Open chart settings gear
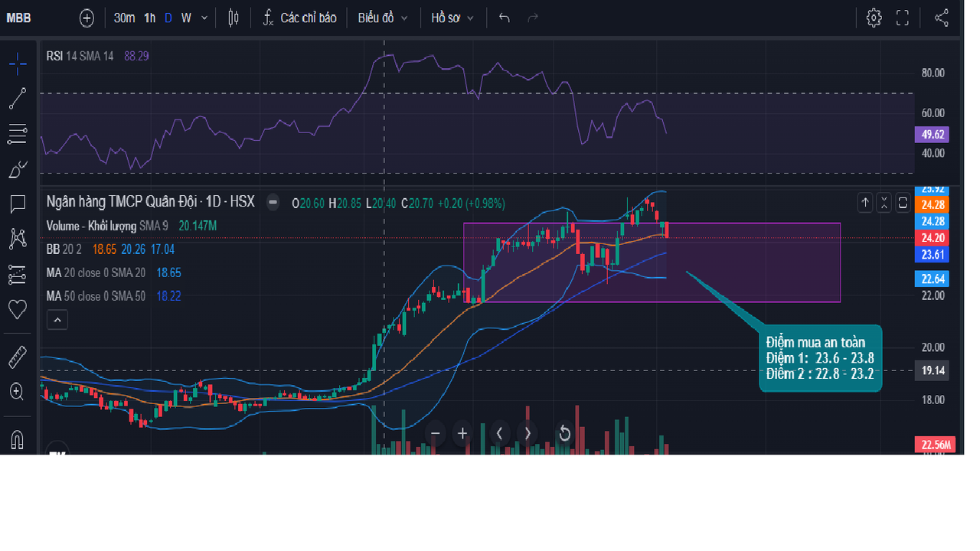Image resolution: width=980 pixels, height=551 pixels. pyautogui.click(x=874, y=18)
